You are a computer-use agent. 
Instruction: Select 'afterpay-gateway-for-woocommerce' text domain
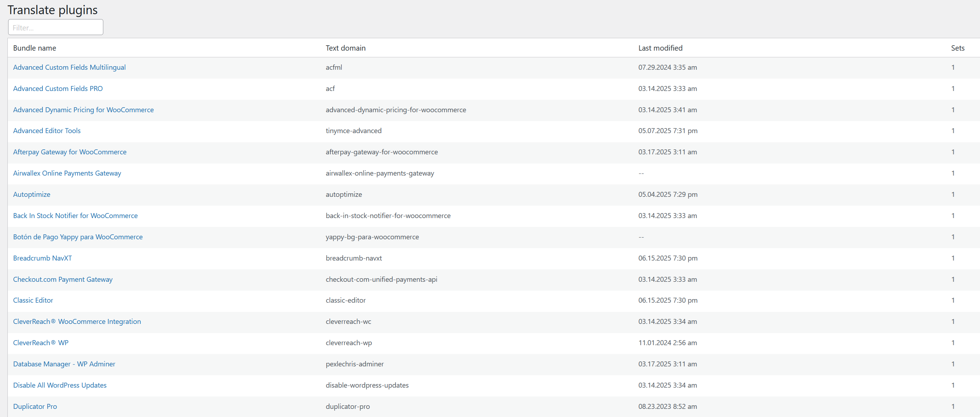(382, 152)
